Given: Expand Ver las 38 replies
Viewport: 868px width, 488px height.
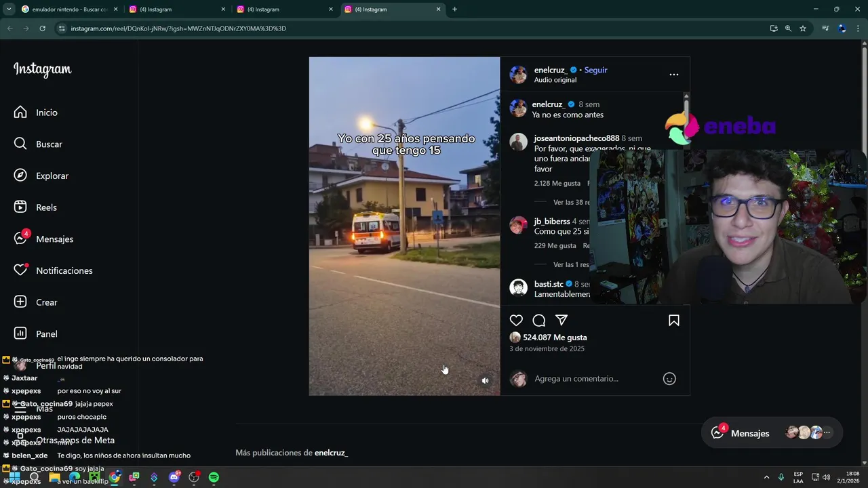Looking at the screenshot, I should (x=571, y=203).
